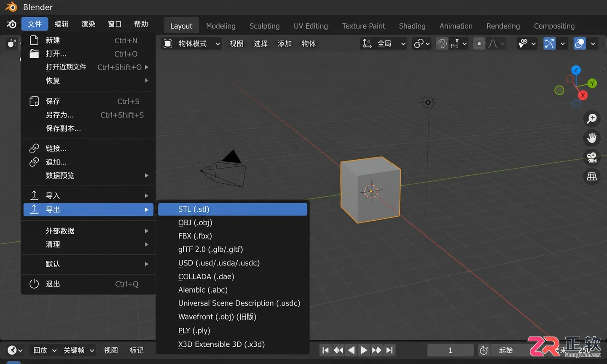Click the use preview range clock icon

click(x=484, y=350)
